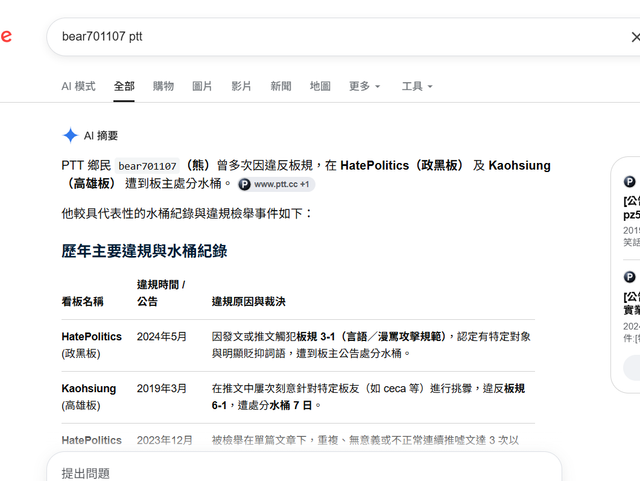Click the Google logo

(x=6, y=36)
